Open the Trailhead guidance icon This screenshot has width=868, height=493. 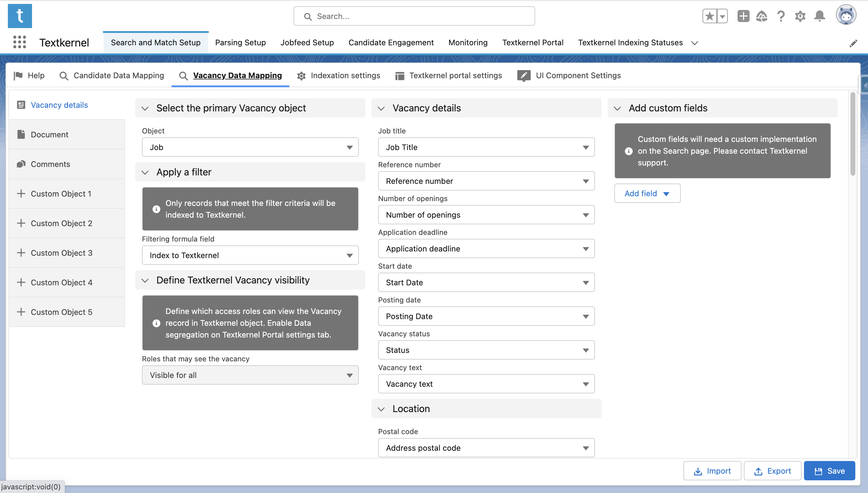[762, 16]
